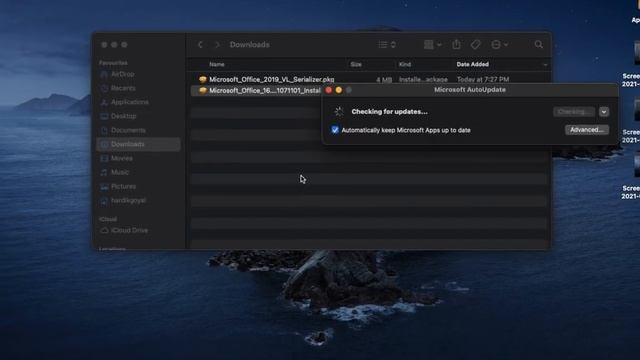The image size is (640, 360).
Task: Select Microsoft_Office_2019_VL_Serializer.pkg file
Action: coord(271,79)
